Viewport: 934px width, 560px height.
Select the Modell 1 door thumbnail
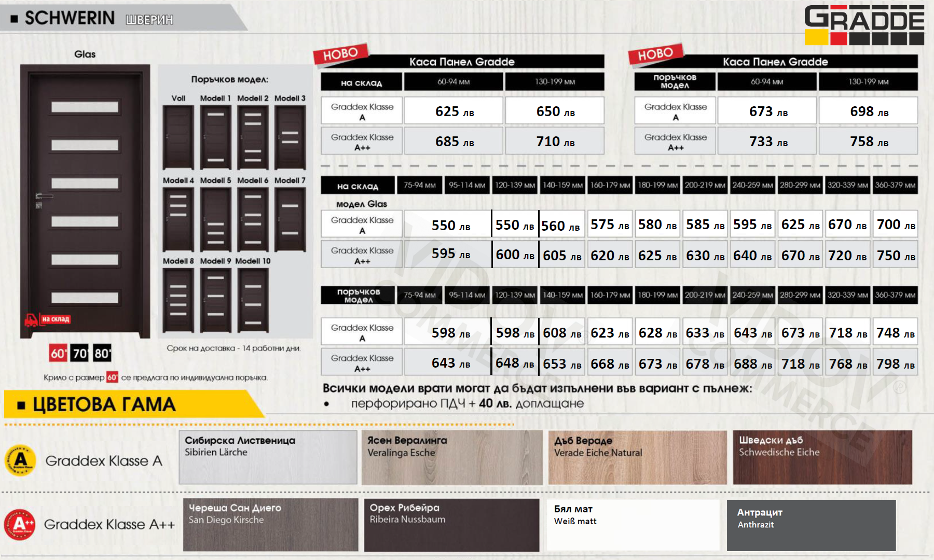pos(215,137)
